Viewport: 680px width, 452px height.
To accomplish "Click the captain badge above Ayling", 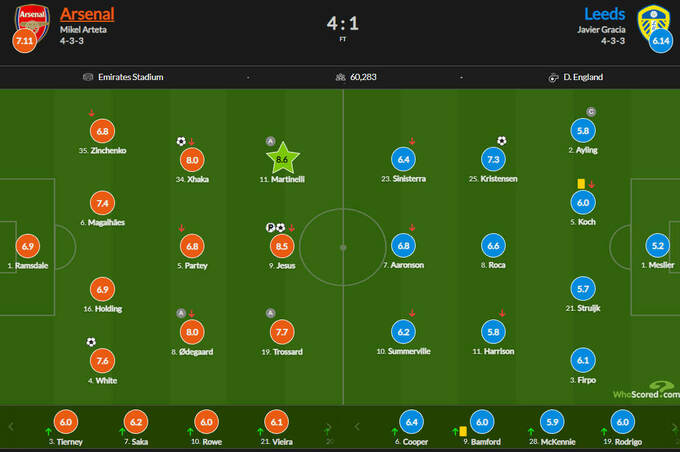I will tap(591, 112).
